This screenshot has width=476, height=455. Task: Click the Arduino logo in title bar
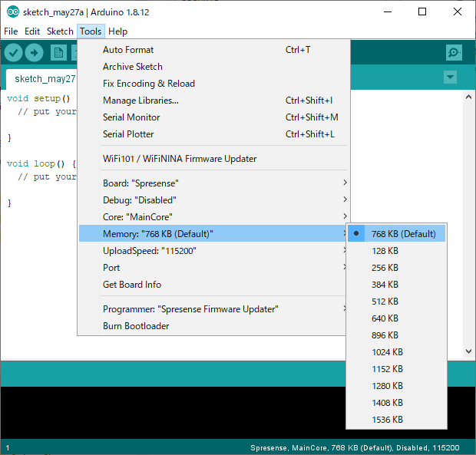13,12
